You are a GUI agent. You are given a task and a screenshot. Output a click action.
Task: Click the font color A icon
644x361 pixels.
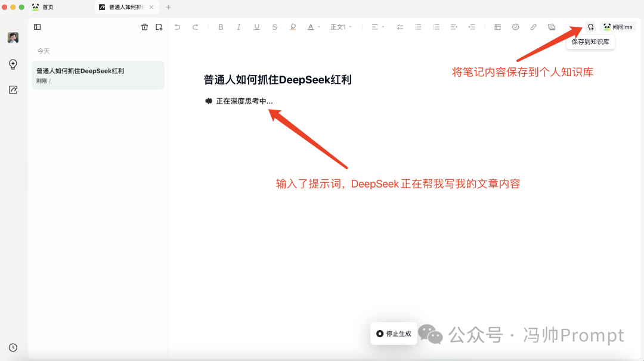(311, 27)
